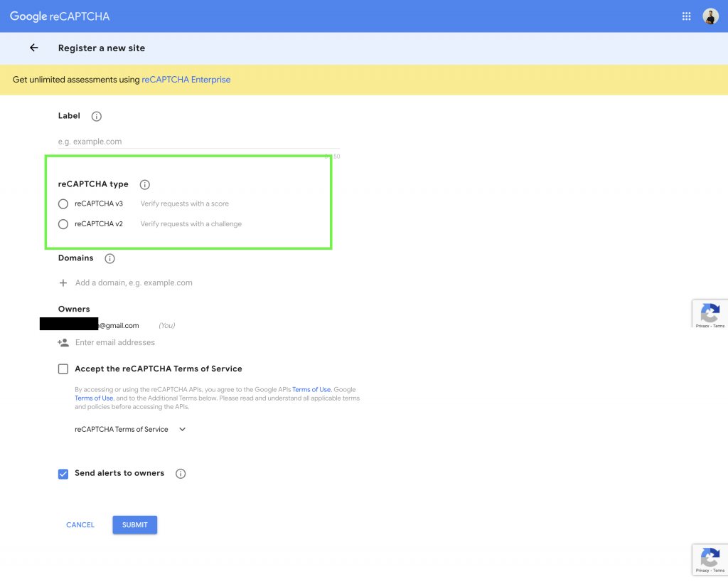Open the Google Terms of Use link
Screen dimensions: 728x582
[94, 398]
